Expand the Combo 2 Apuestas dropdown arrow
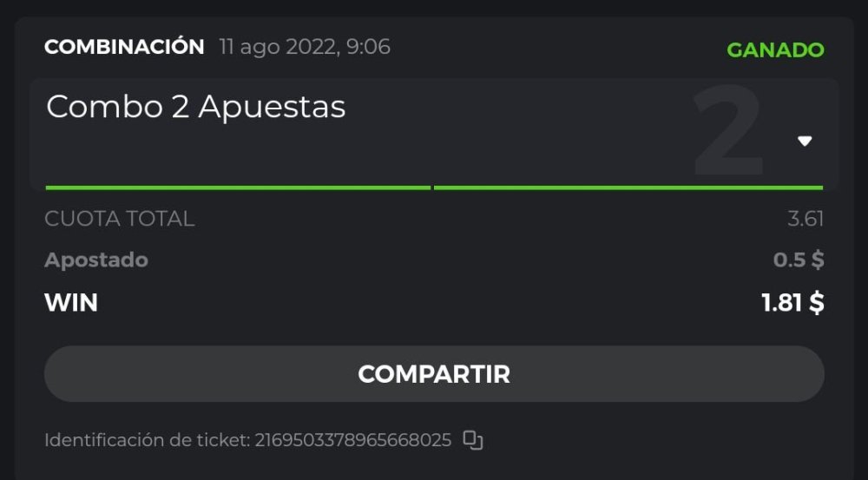Viewport: 868px width, 480px height. [805, 141]
